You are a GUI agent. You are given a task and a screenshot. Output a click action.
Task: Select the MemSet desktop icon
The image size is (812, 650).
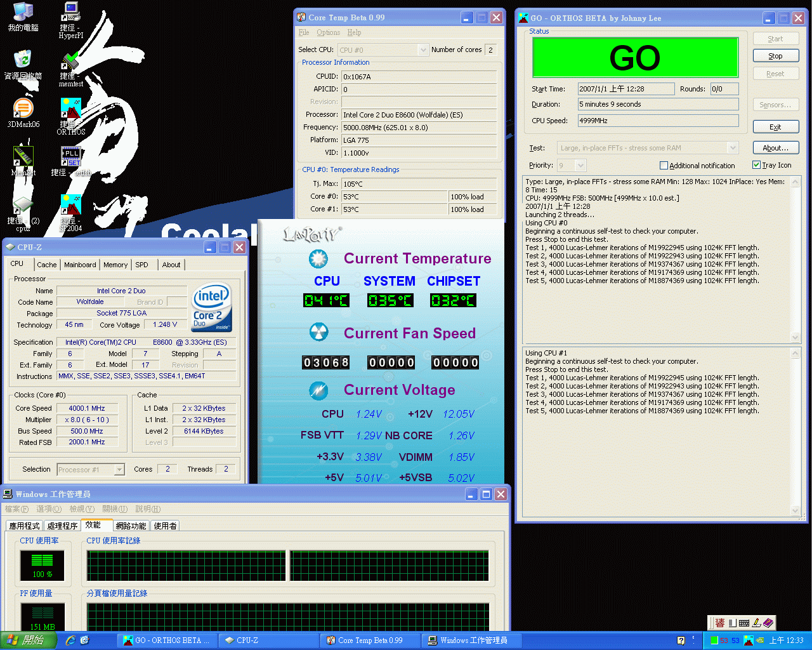point(23,162)
